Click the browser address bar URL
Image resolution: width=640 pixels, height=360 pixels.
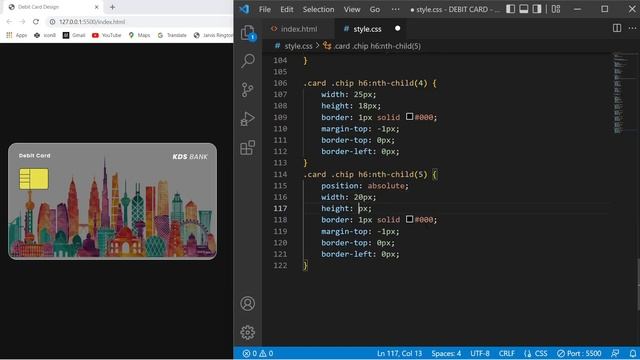pyautogui.click(x=92, y=22)
